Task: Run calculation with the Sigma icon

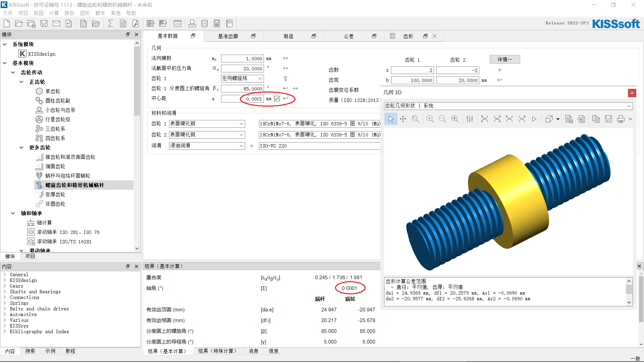Action: [x=111, y=23]
